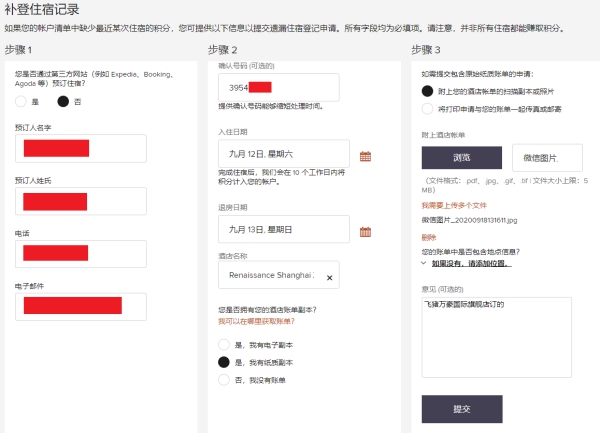Click the 步骤 1 heading
The image size is (600, 433).
(18, 50)
